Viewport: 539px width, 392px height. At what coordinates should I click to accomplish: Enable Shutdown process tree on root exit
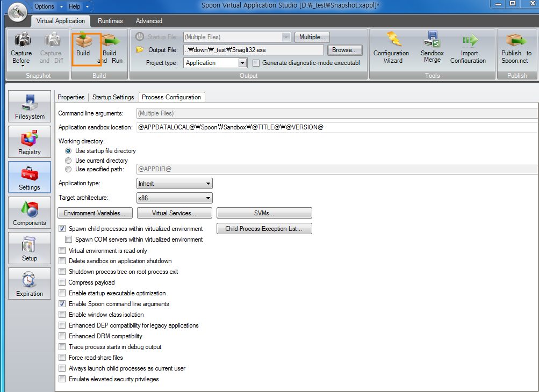pyautogui.click(x=62, y=271)
